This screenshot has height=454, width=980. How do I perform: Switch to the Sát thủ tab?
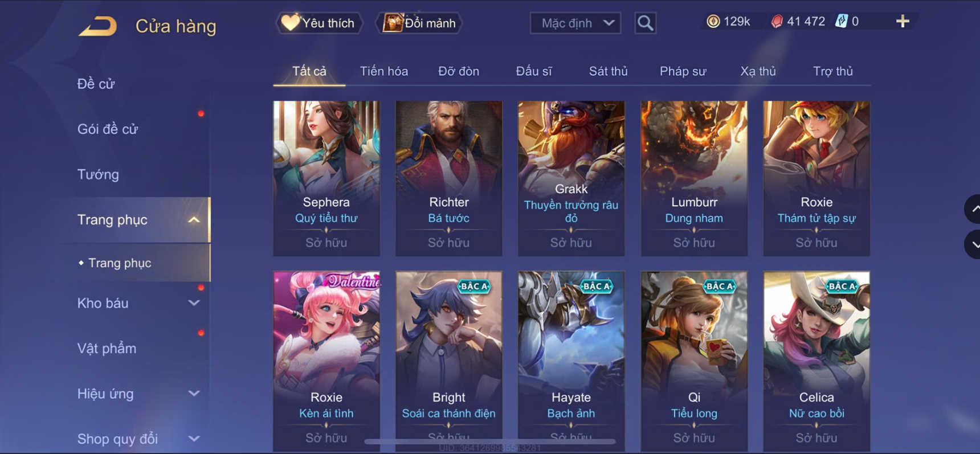point(608,71)
